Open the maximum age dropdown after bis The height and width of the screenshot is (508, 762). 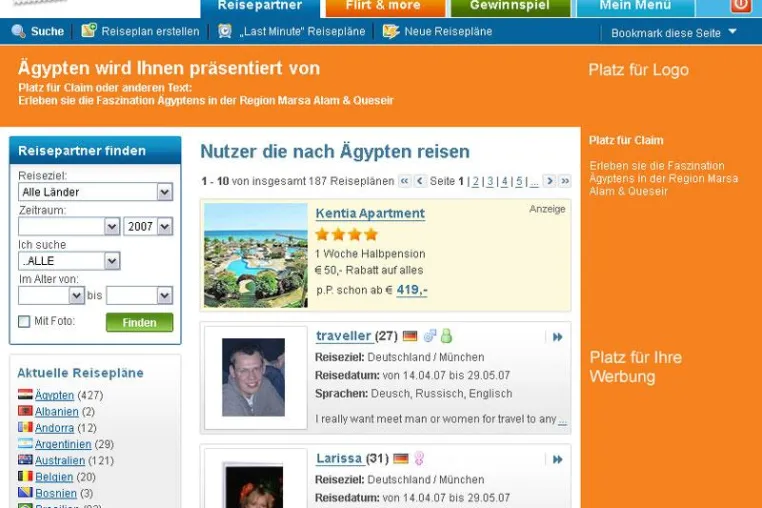139,296
